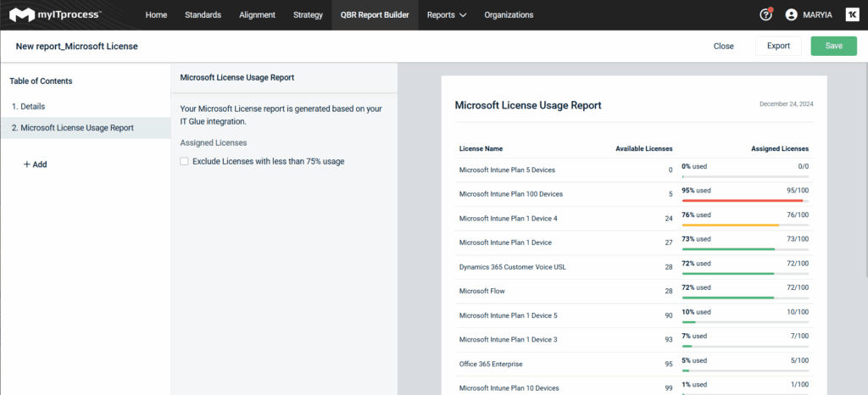
Task: Click the green Save button
Action: point(833,46)
